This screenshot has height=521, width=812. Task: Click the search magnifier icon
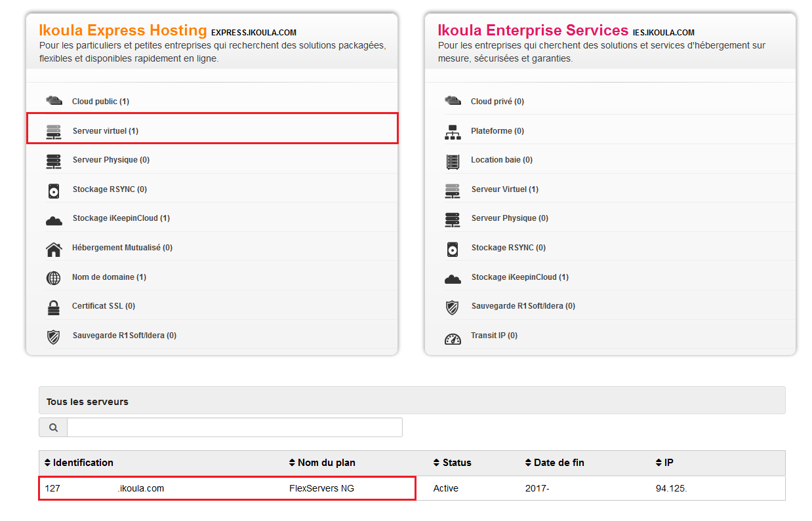tap(53, 428)
